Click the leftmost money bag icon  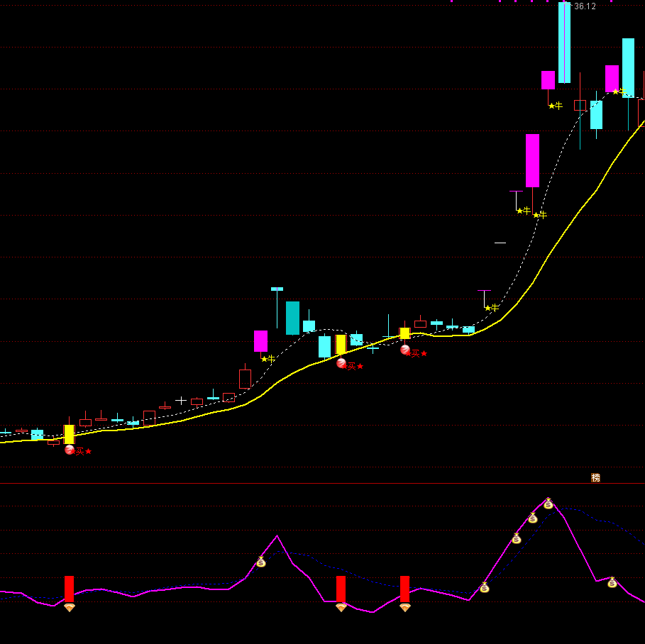261,562
